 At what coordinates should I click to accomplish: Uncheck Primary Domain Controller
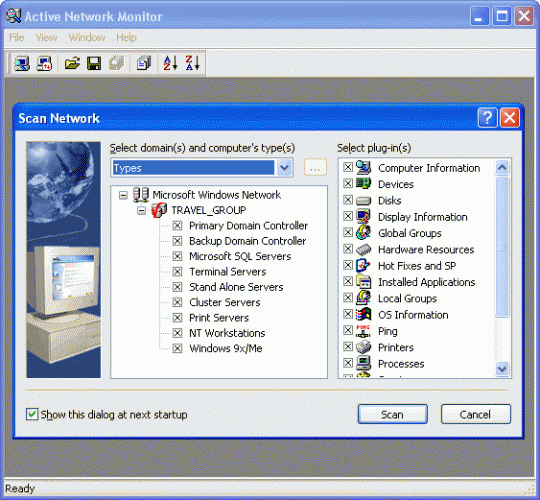pos(177,226)
